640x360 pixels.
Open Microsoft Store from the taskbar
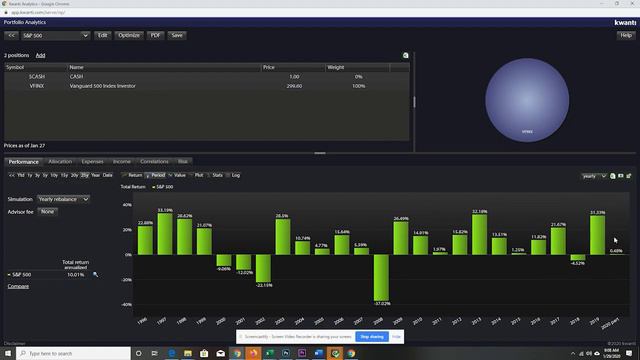(204, 353)
